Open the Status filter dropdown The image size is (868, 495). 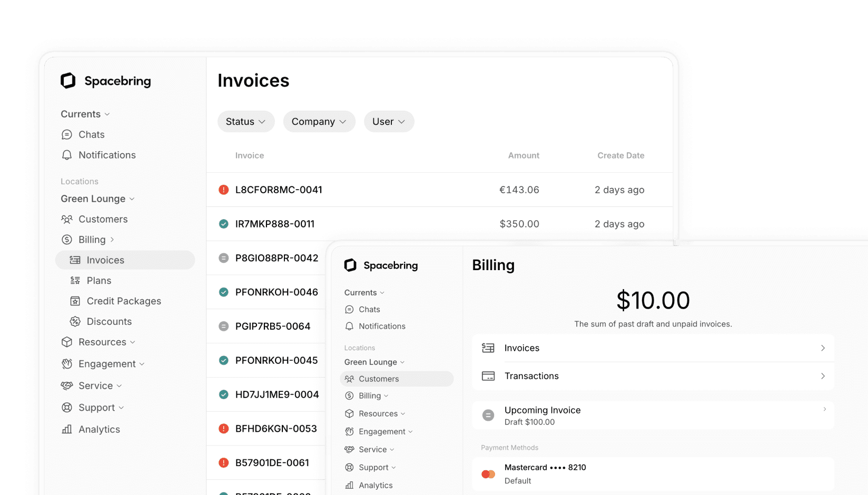click(245, 121)
